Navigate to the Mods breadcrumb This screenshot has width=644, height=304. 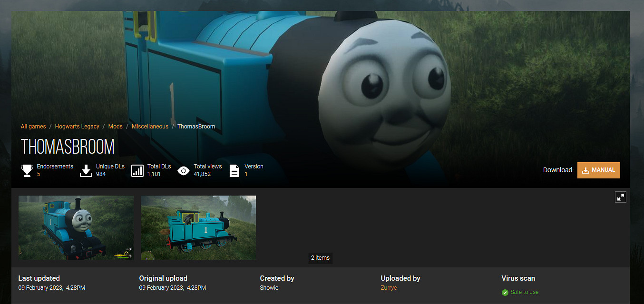pyautogui.click(x=115, y=127)
